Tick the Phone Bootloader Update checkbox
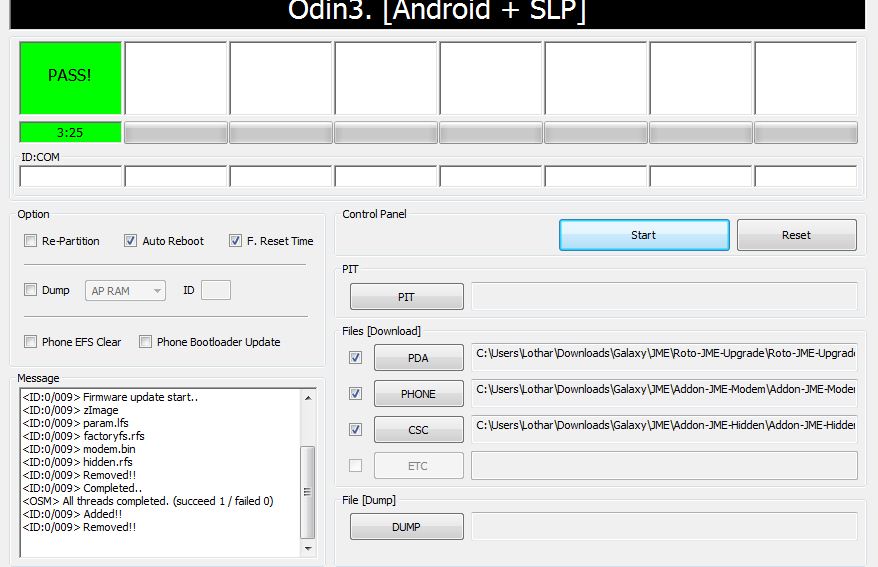878x567 pixels. (145, 341)
